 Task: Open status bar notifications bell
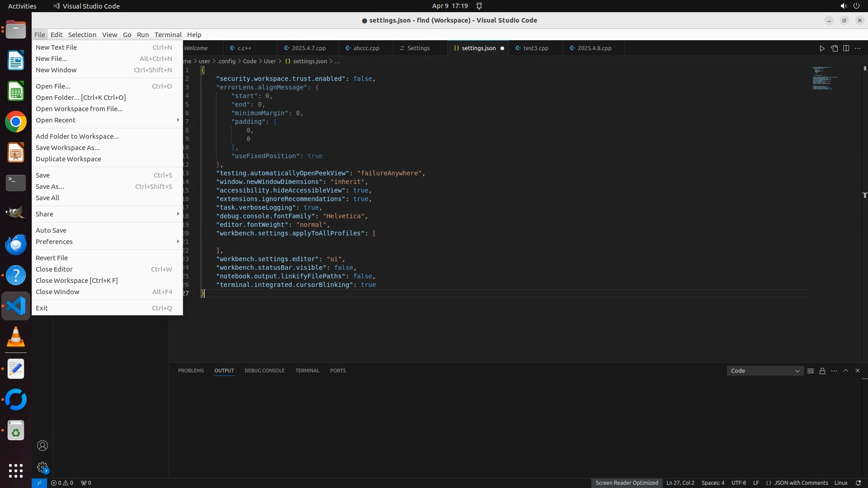(x=858, y=483)
